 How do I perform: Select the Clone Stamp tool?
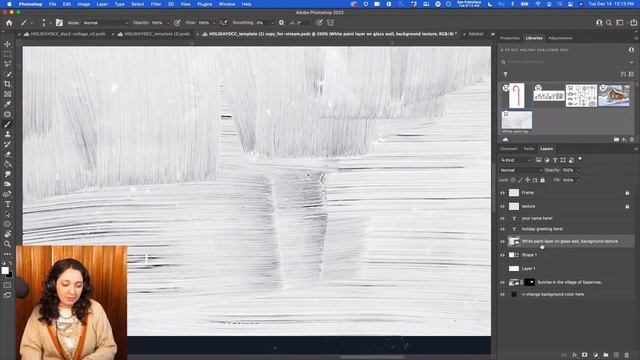(x=7, y=134)
